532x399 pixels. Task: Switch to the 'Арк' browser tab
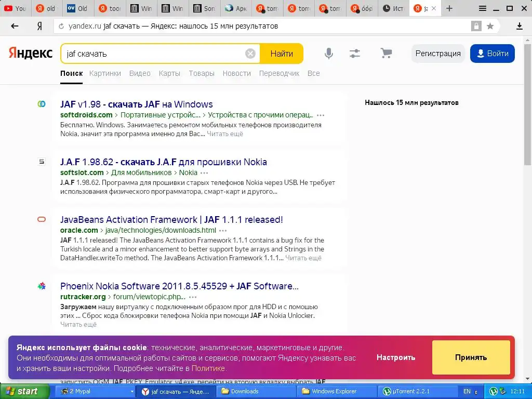click(x=236, y=8)
